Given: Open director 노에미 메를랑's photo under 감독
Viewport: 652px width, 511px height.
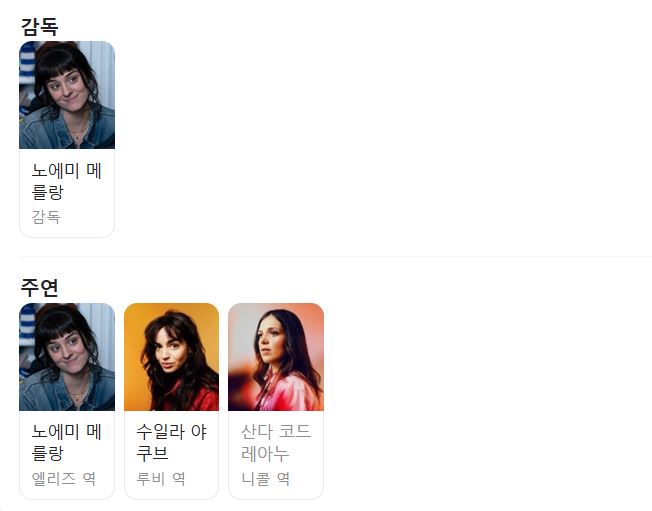Looking at the screenshot, I should pyautogui.click(x=67, y=95).
